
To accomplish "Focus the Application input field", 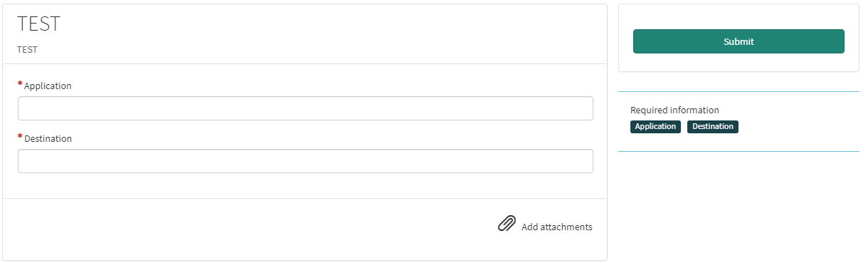I will (x=305, y=108).
